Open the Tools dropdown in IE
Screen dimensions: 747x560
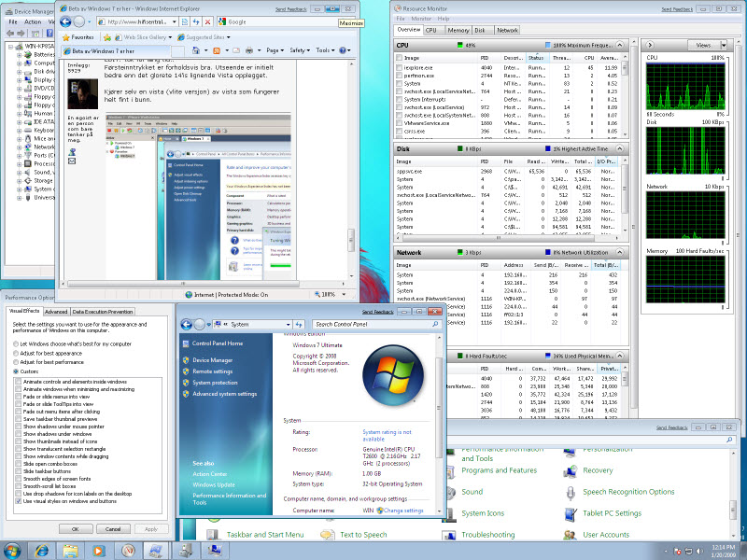[325, 50]
